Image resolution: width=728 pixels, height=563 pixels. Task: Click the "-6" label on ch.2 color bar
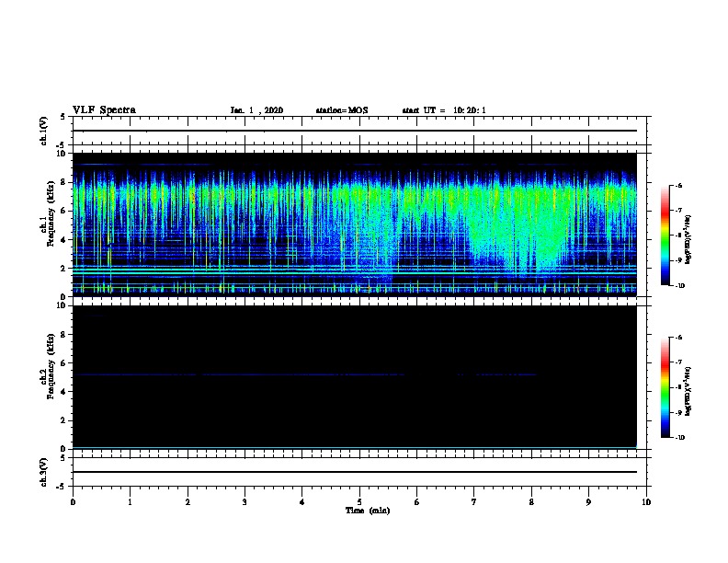coord(679,338)
